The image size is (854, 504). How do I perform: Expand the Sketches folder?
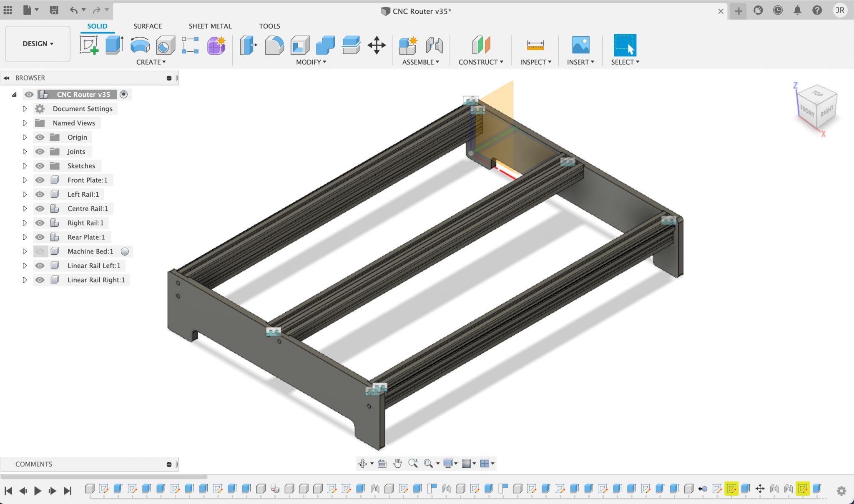point(25,166)
